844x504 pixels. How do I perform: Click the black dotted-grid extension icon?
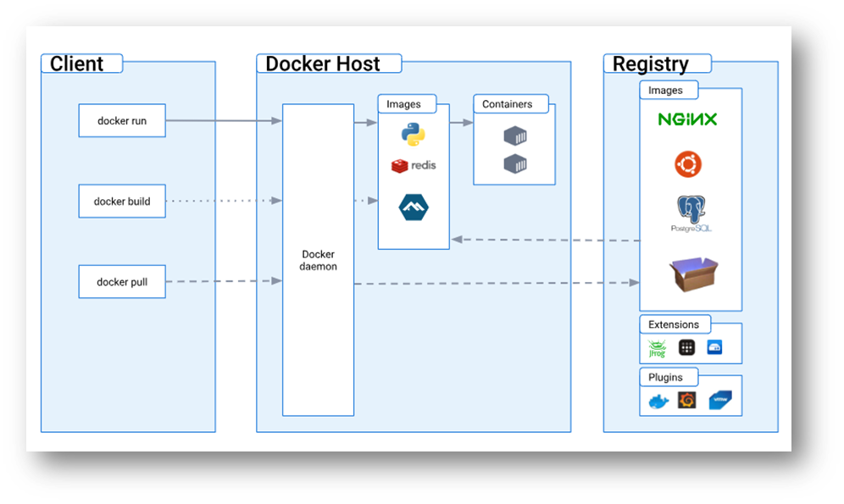686,347
